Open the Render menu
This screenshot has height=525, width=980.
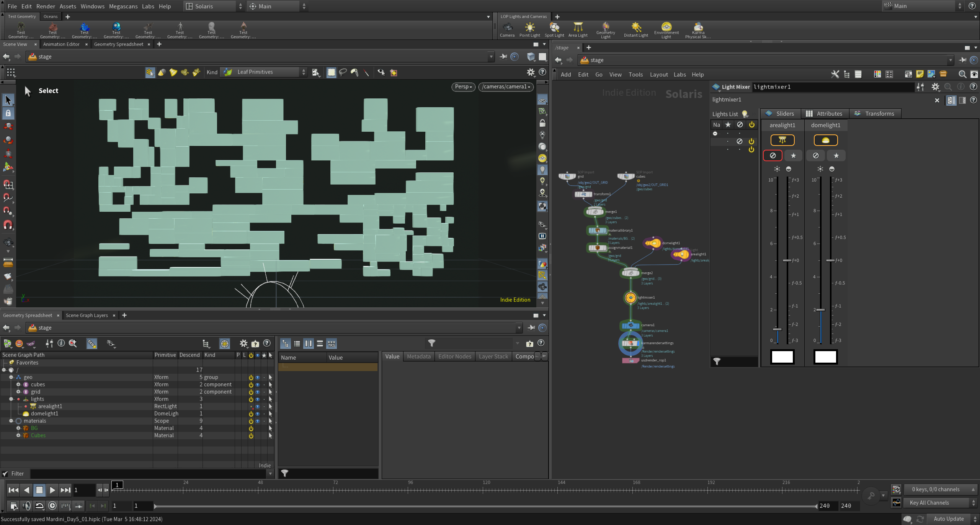46,6
